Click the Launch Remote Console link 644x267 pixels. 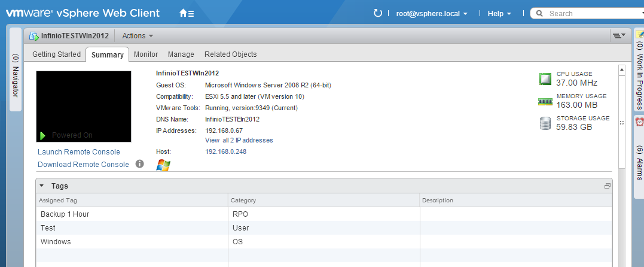point(79,152)
